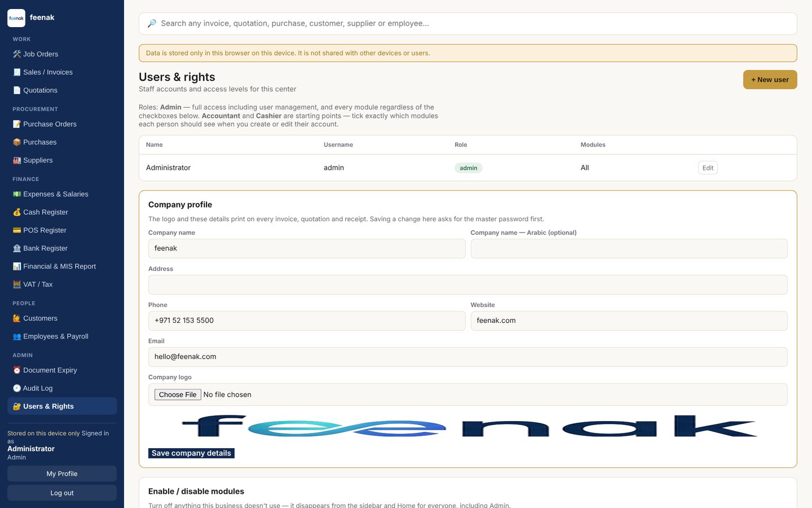Click the Bank Register building icon

pos(17,248)
